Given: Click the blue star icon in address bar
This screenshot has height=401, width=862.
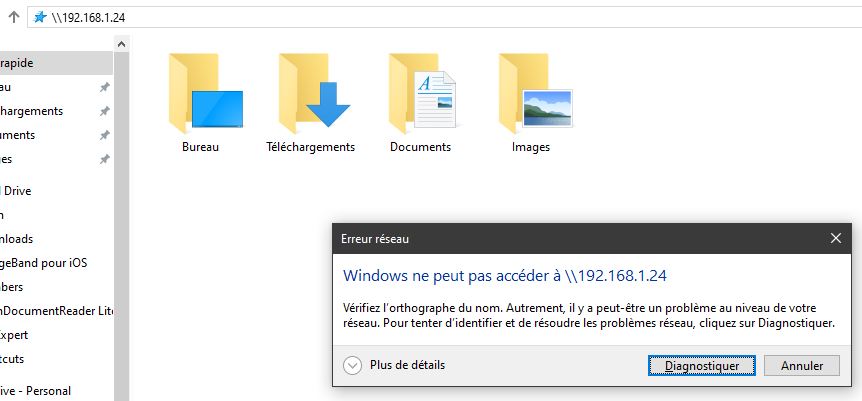Looking at the screenshot, I should point(40,17).
